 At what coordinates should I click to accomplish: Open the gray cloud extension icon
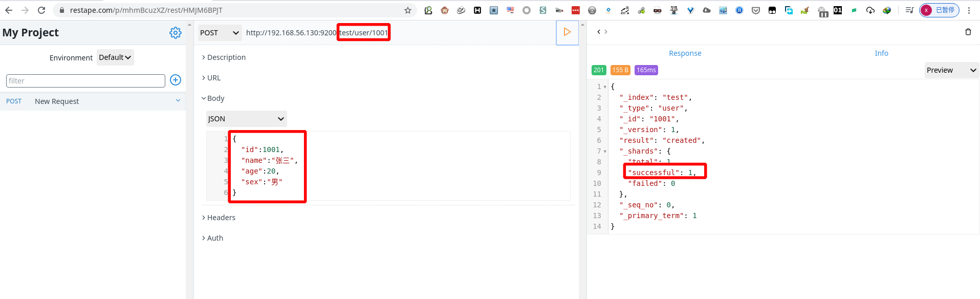click(x=707, y=10)
